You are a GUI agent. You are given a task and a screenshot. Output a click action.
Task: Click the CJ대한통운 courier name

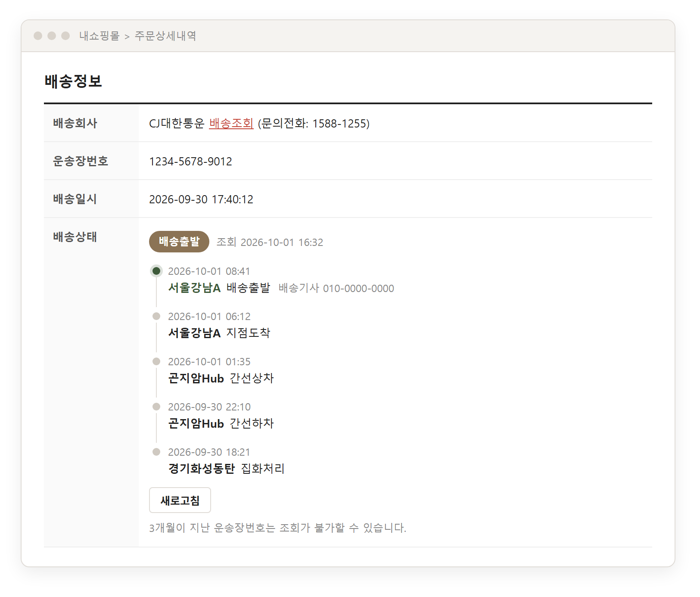coord(177,124)
